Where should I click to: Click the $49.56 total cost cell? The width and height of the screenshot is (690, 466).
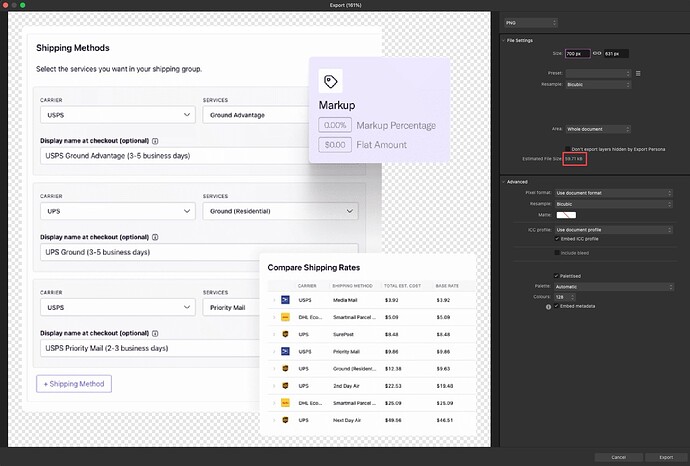(393, 420)
